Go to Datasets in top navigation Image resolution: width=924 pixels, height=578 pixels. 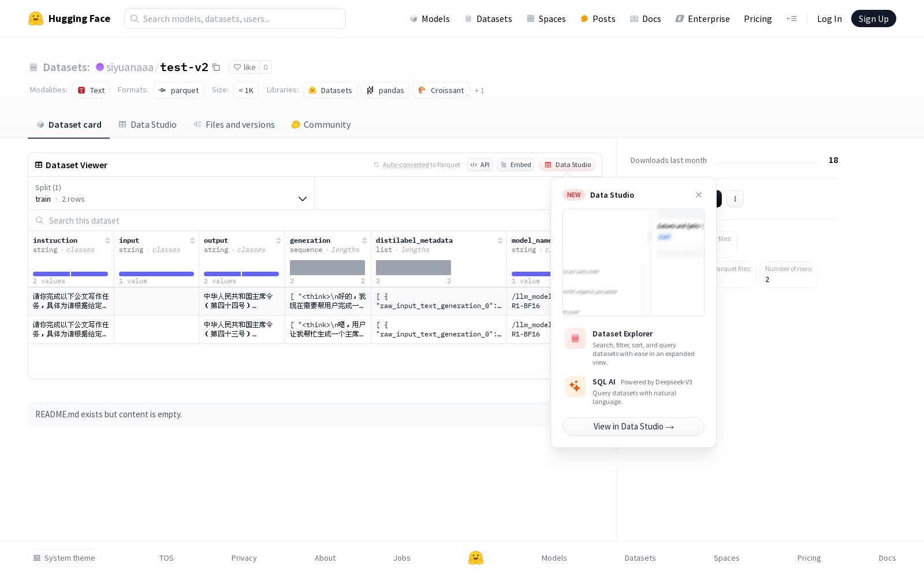[489, 18]
